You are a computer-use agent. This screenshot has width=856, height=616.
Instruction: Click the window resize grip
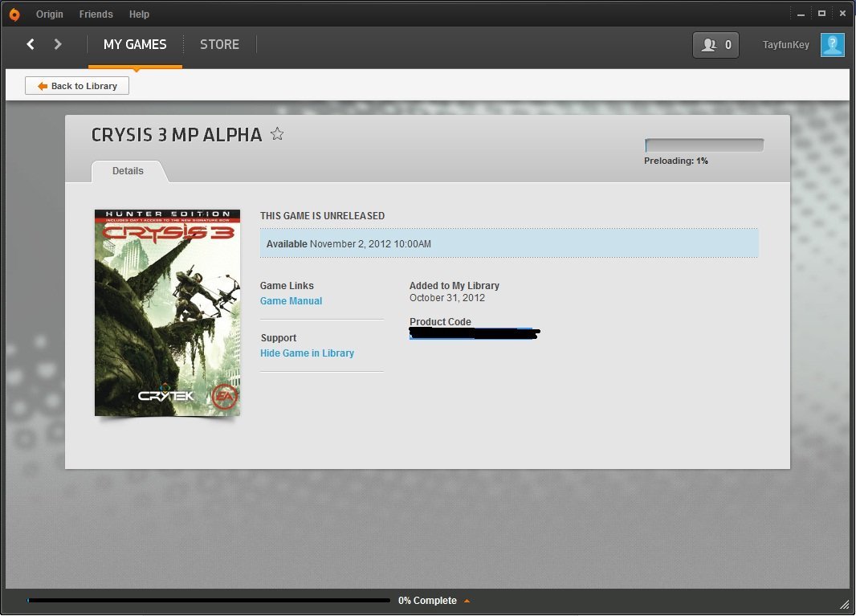coord(845,605)
